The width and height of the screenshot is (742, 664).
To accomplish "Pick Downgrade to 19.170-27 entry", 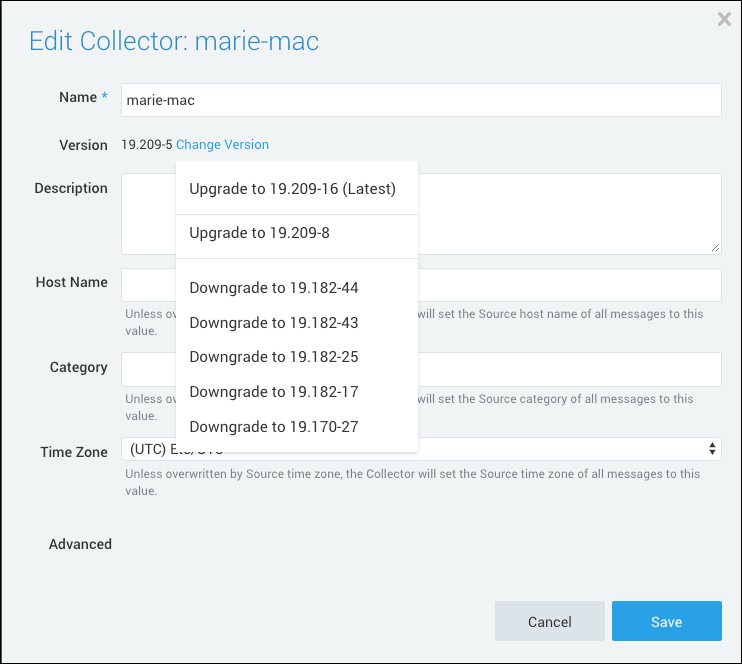I will tap(273, 427).
